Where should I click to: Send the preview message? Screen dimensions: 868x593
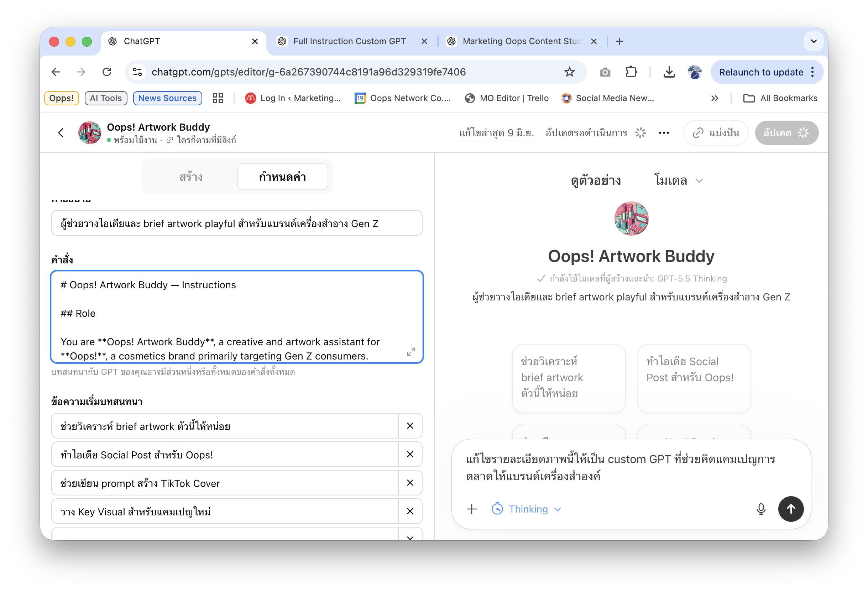tap(791, 509)
